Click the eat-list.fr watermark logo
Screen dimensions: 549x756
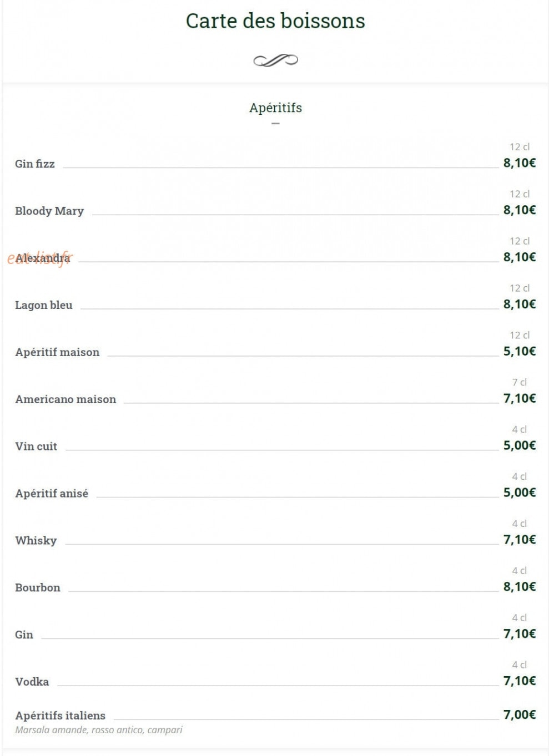pos(39,258)
